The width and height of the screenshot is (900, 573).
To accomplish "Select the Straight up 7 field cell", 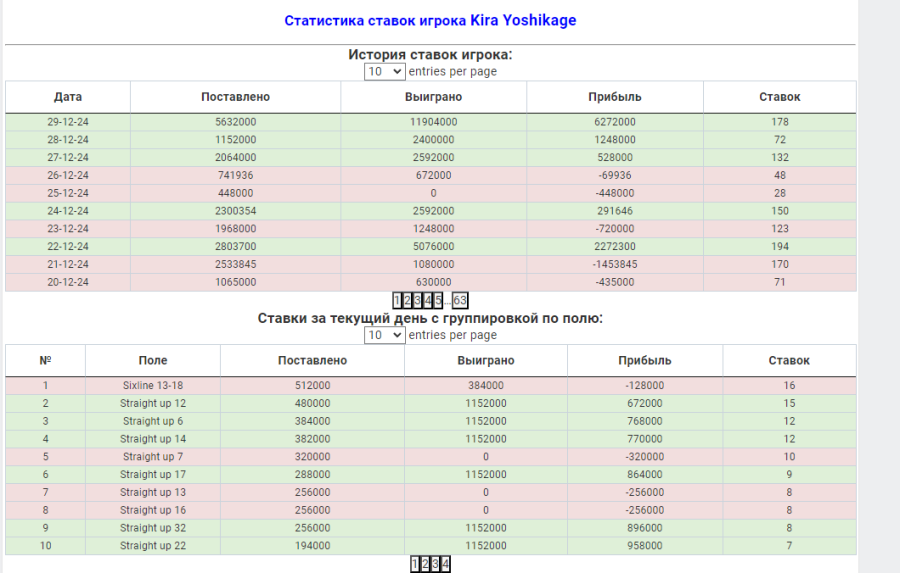I will [x=153, y=456].
